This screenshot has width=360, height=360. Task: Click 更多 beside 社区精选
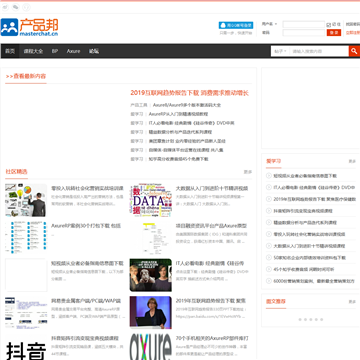[x=248, y=172]
